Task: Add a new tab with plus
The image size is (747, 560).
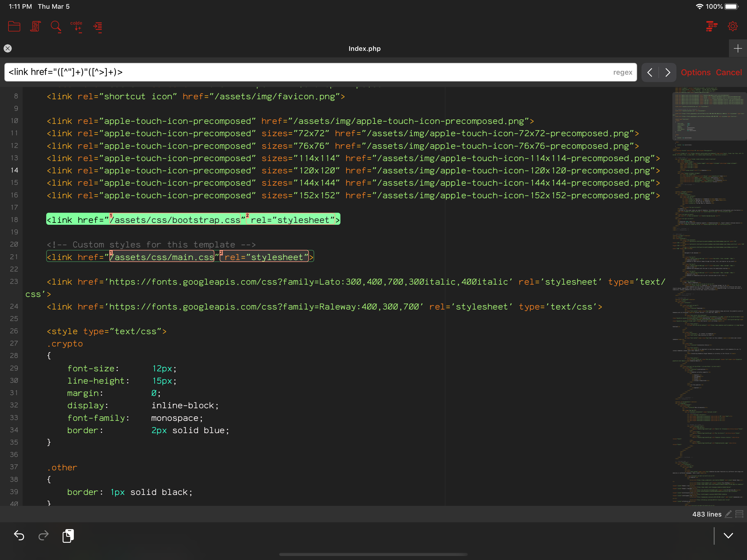Action: (737, 49)
